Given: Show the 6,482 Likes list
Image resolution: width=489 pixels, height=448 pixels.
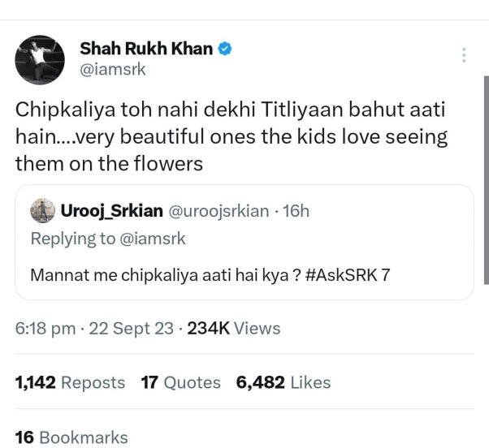Looking at the screenshot, I should coord(283,382).
